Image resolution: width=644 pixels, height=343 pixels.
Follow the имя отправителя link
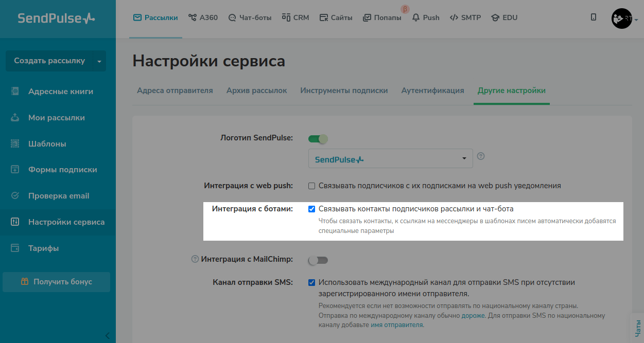coord(397,325)
